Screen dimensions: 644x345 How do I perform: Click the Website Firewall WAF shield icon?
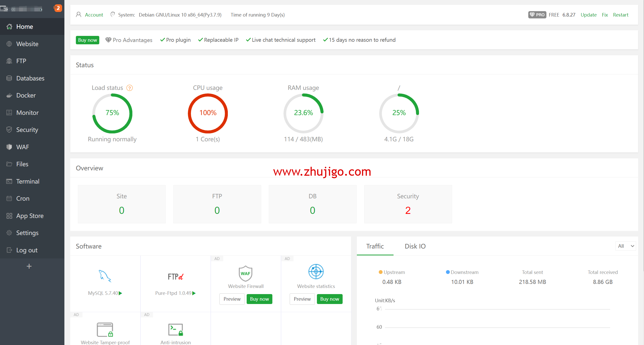[246, 273]
